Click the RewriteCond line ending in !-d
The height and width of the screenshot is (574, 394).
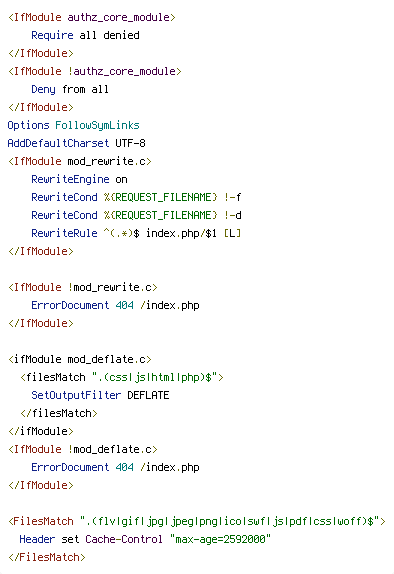click(x=136, y=215)
